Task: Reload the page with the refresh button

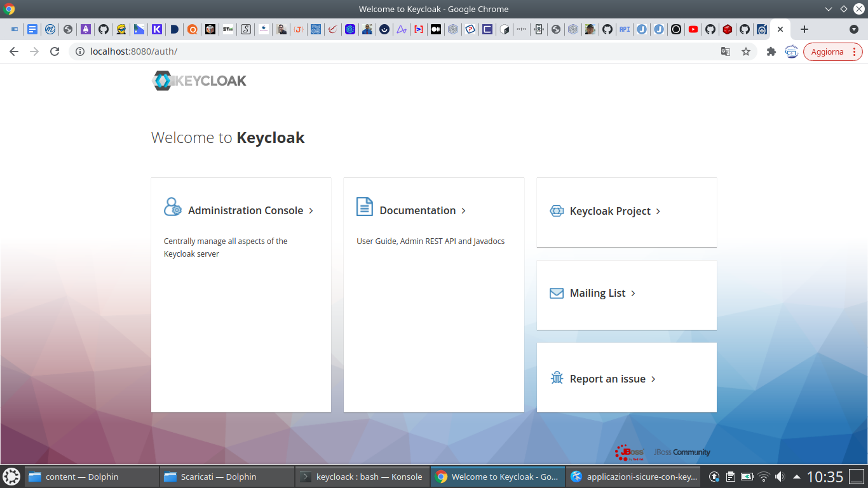Action: click(x=55, y=51)
